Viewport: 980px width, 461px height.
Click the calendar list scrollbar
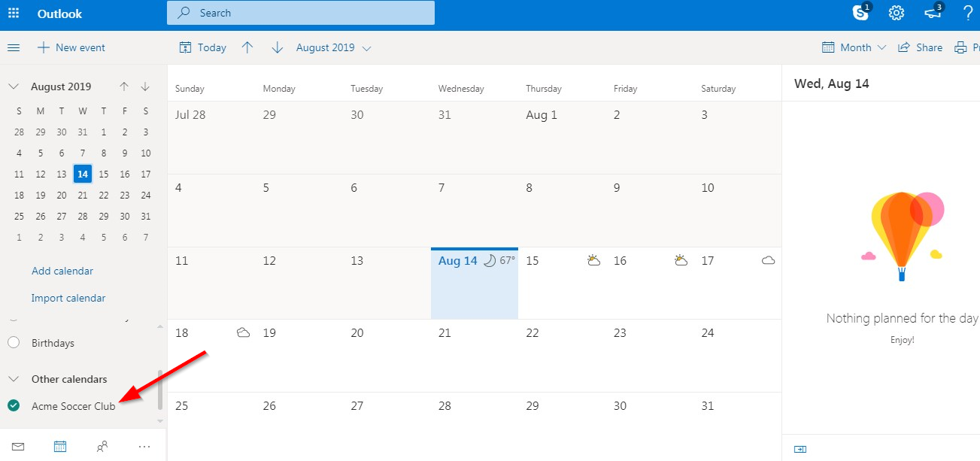159,389
